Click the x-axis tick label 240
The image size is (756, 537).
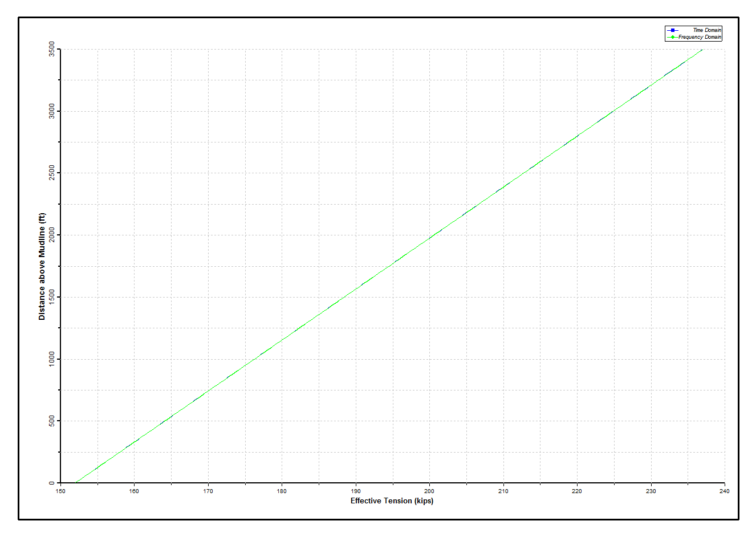coord(724,491)
